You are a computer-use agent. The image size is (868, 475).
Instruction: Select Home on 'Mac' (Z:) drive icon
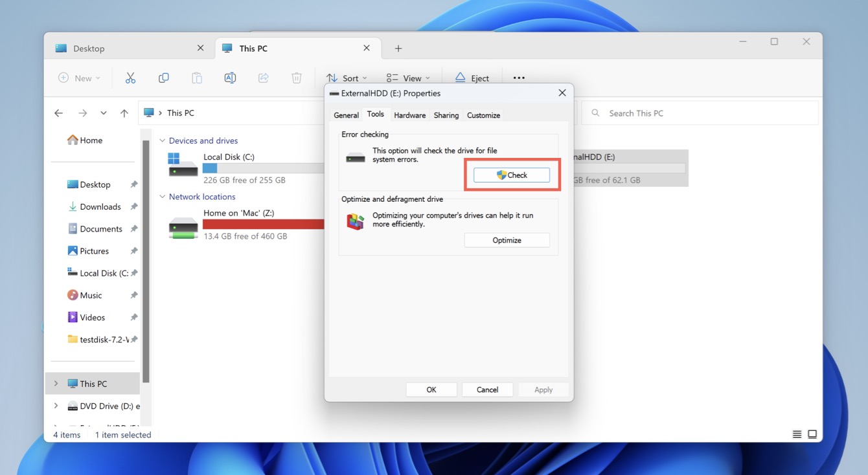point(183,228)
